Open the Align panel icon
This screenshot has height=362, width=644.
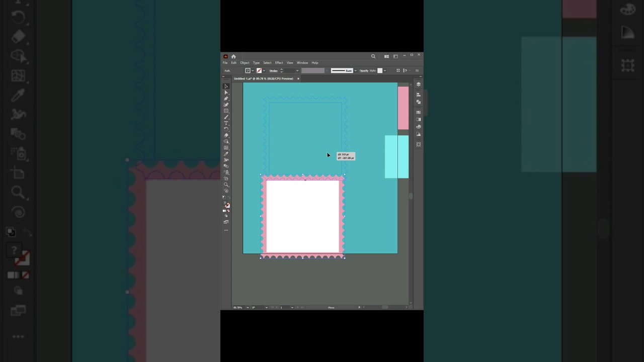click(x=418, y=95)
